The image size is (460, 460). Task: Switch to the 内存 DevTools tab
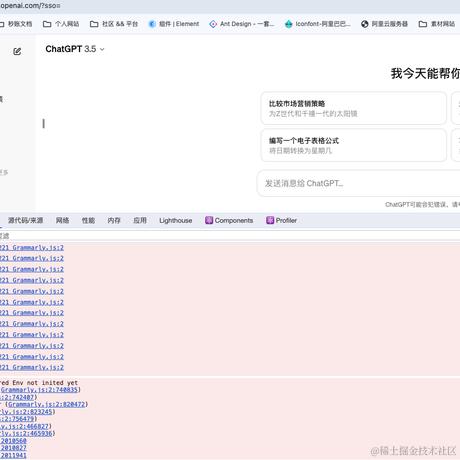(114, 220)
